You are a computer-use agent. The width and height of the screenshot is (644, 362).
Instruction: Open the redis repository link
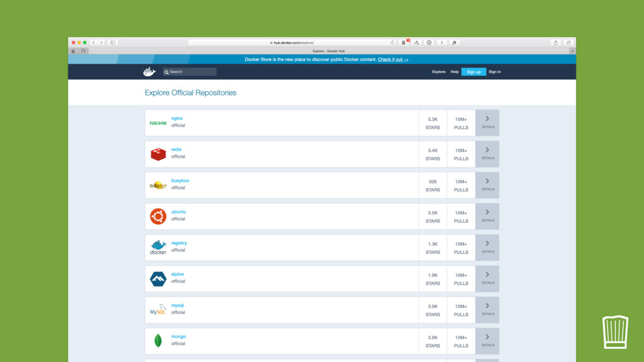[x=176, y=150]
